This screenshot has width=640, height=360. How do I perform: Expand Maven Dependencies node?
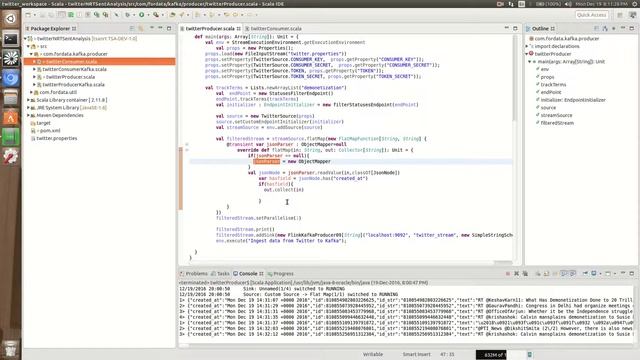pos(29,115)
